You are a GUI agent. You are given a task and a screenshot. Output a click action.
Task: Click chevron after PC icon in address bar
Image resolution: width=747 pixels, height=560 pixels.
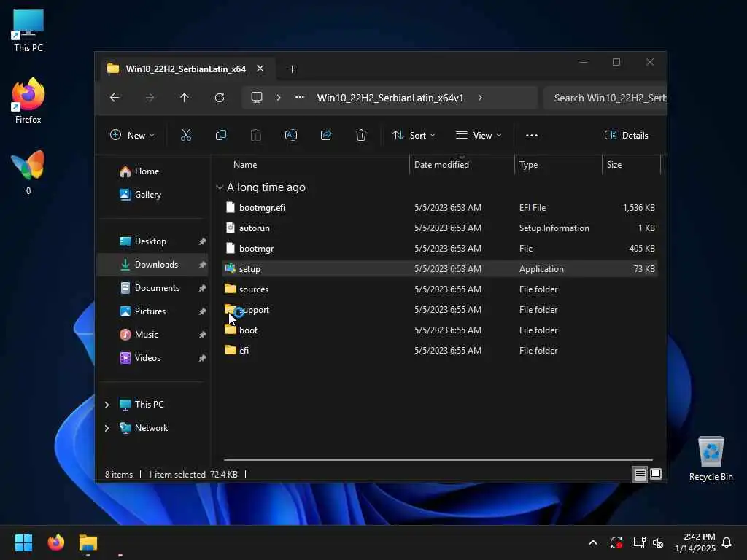279,98
